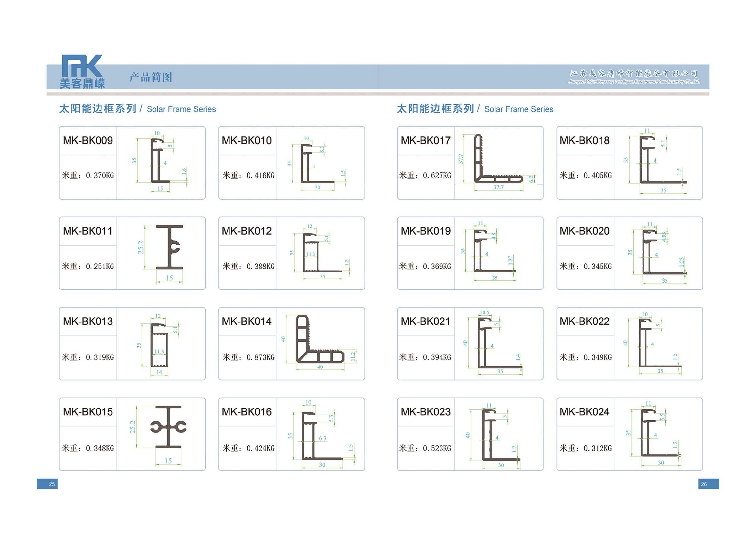756x535 pixels.
Task: Click weight value 0.312KG
Action: click(598, 448)
